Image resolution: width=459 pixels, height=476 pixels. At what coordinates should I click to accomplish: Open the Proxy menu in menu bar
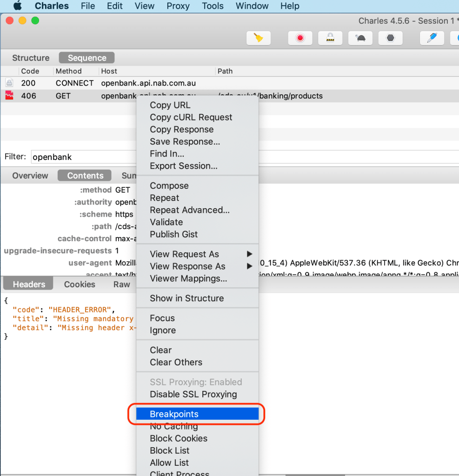pyautogui.click(x=178, y=6)
